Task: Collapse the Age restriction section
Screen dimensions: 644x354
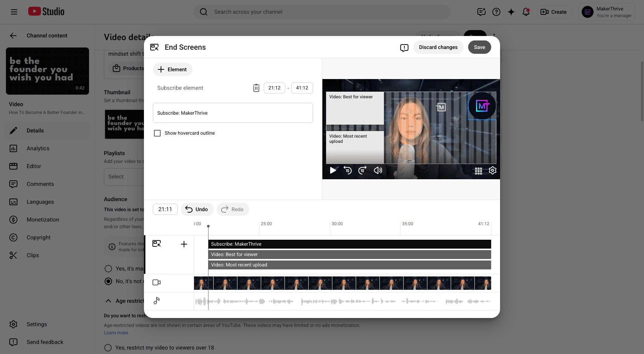Action: [108, 301]
